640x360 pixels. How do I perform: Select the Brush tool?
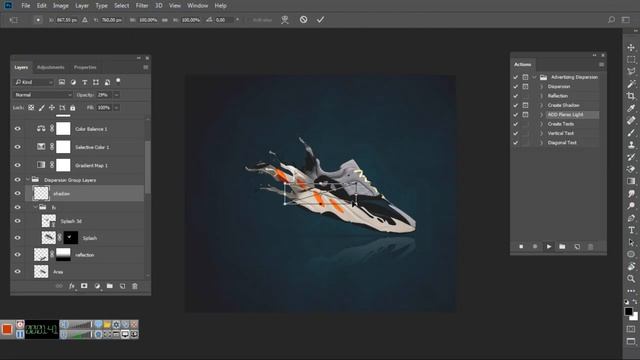631,133
